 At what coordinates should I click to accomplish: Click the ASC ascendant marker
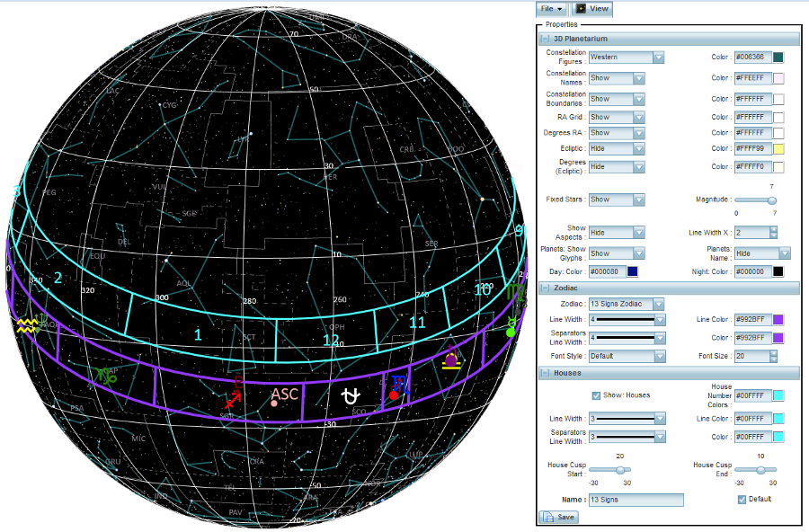coord(284,395)
